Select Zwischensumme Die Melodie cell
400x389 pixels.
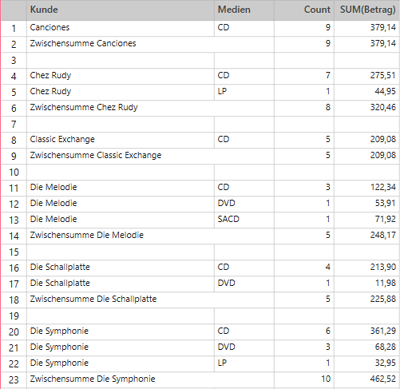point(150,236)
